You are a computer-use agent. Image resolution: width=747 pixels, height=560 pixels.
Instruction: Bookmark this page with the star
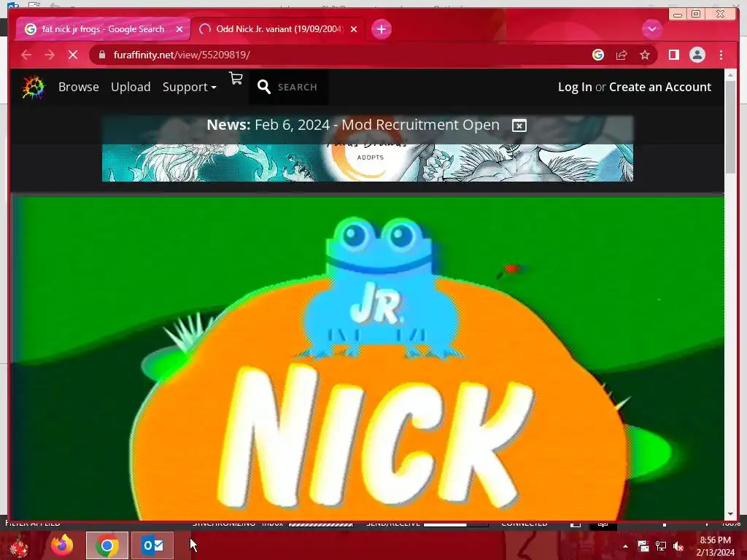coord(645,55)
